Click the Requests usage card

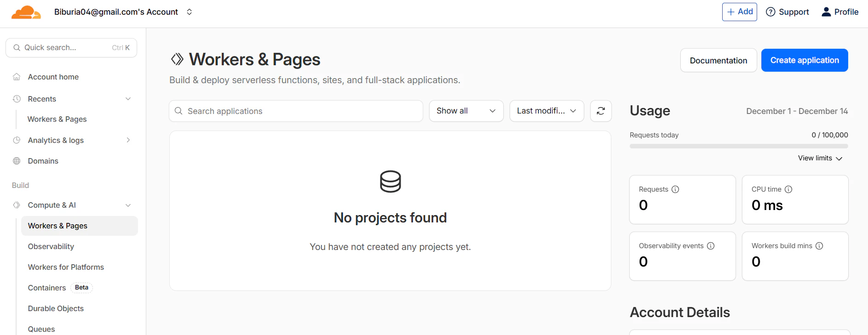point(683,199)
